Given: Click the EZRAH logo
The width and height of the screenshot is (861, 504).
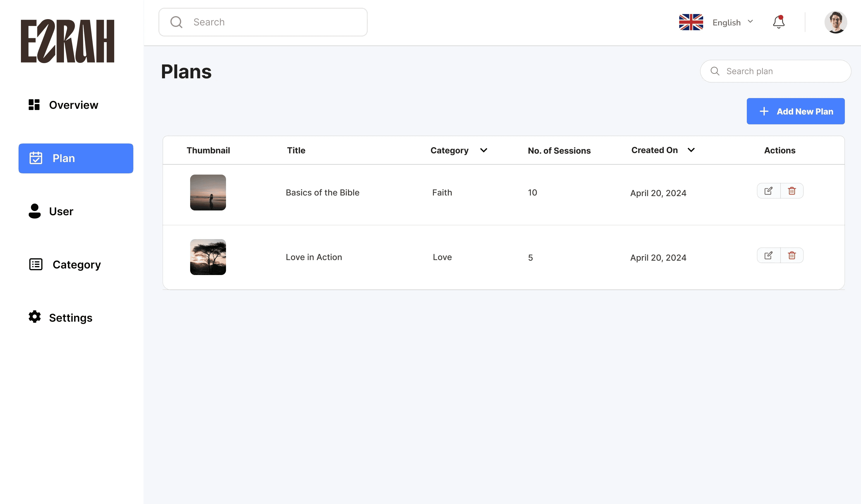Looking at the screenshot, I should pos(68,41).
